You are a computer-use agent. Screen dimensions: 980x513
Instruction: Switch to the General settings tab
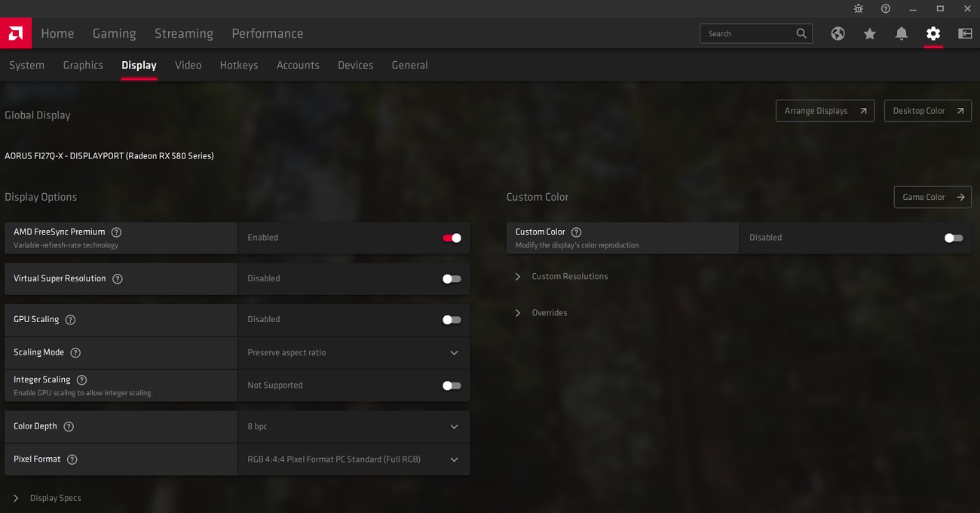[x=410, y=66]
